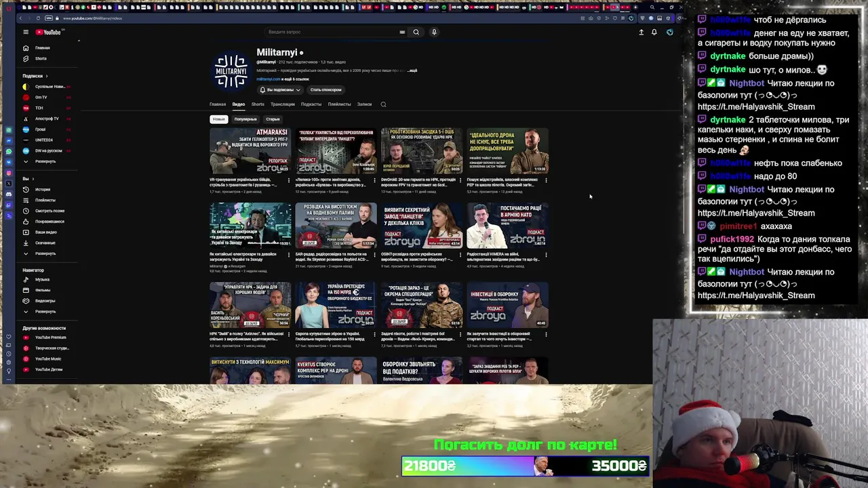
Task: Select the Новые sort chip
Action: coord(218,119)
